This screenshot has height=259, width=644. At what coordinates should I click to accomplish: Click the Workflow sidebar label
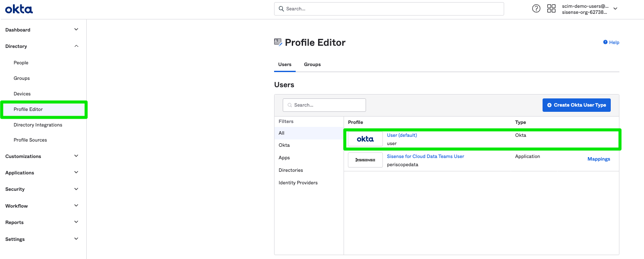(x=16, y=206)
